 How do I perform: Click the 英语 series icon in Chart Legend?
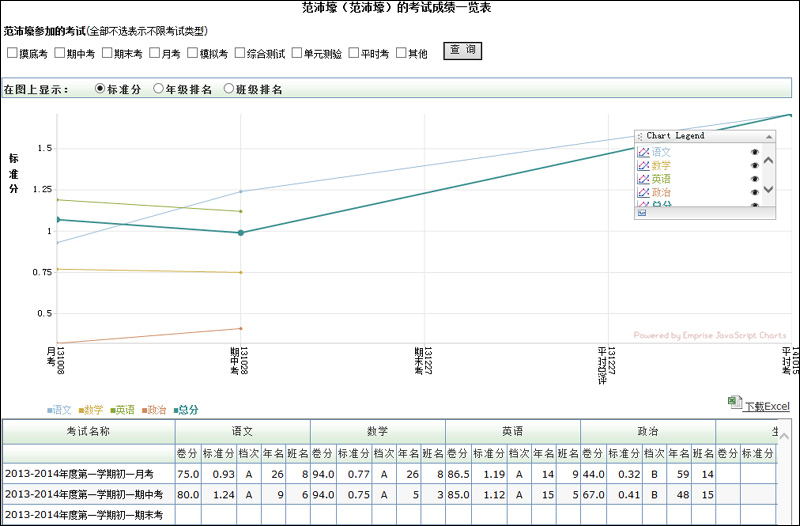[x=643, y=178]
